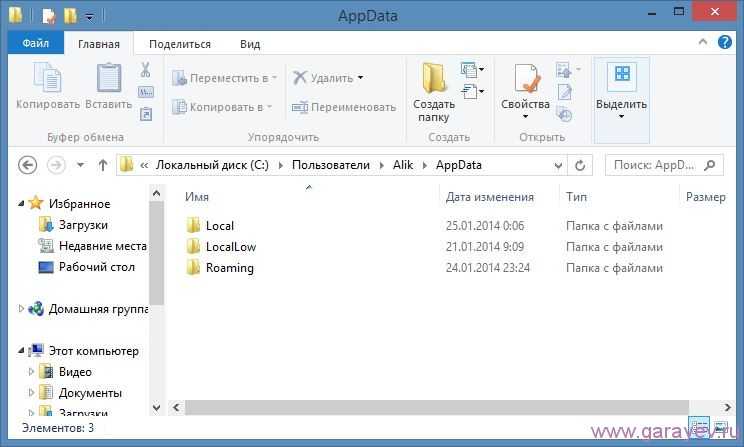
Task: Expand the Видео tree node
Action: tap(31, 372)
